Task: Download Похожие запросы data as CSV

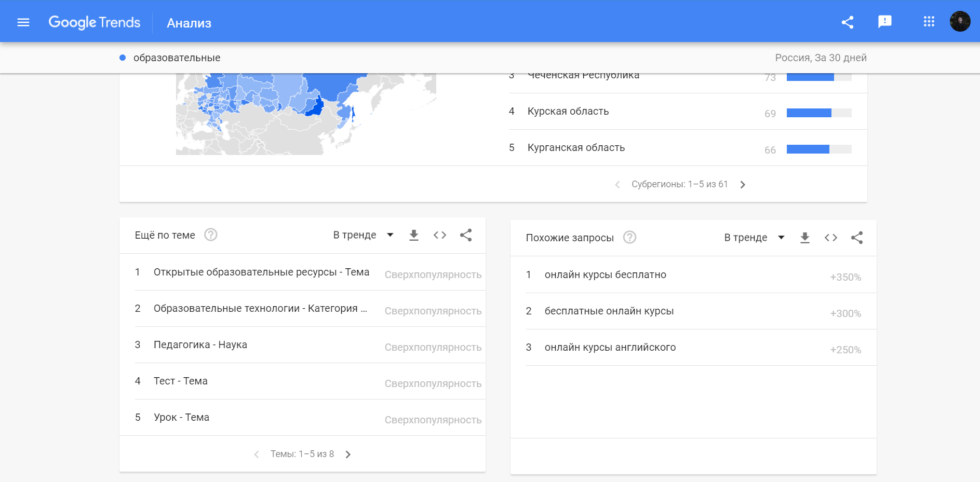Action: (805, 238)
